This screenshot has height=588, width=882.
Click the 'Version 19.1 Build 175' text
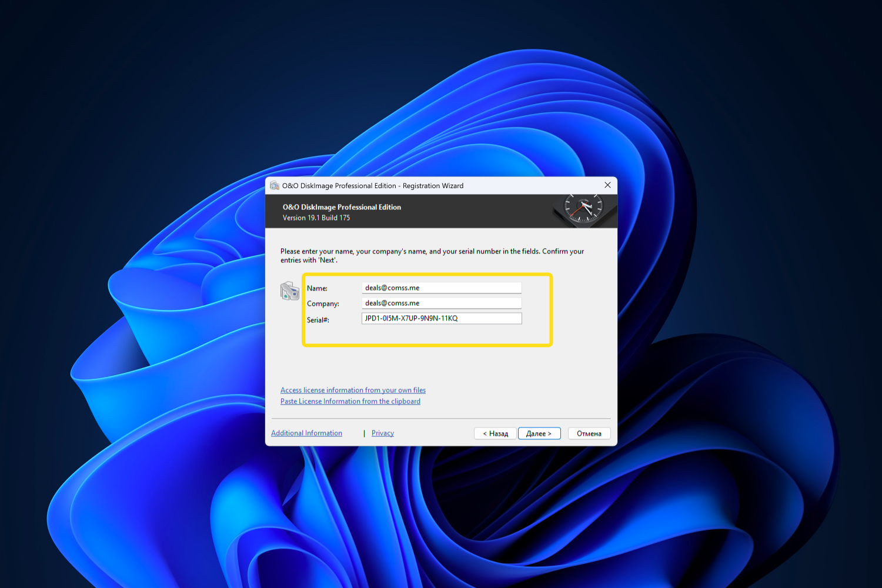(316, 218)
